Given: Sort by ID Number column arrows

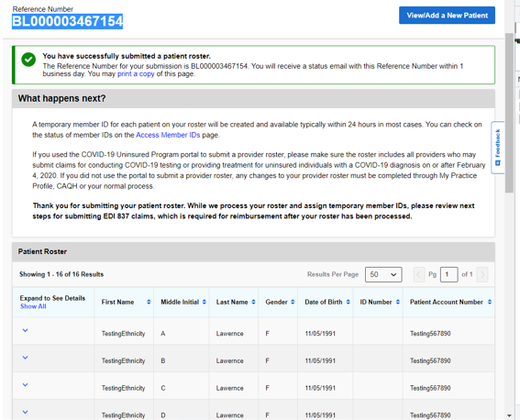Looking at the screenshot, I should pos(398,302).
